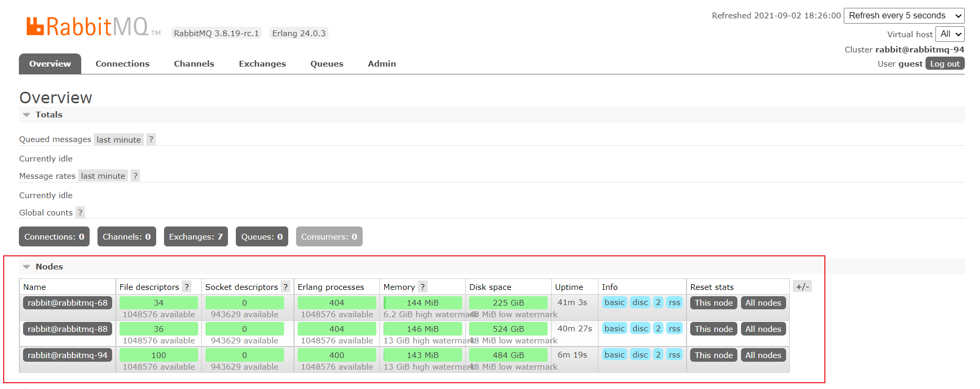Click the 484 GiB disk space value
Viewport: 980px width, 389px height.
point(508,355)
